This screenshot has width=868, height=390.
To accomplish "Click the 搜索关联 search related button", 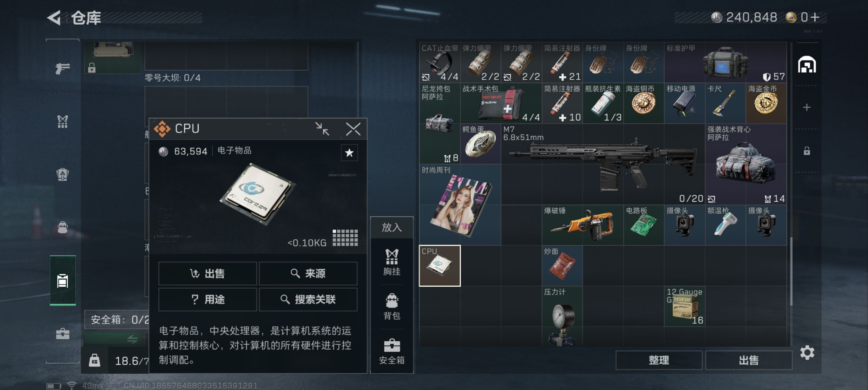I will 308,299.
